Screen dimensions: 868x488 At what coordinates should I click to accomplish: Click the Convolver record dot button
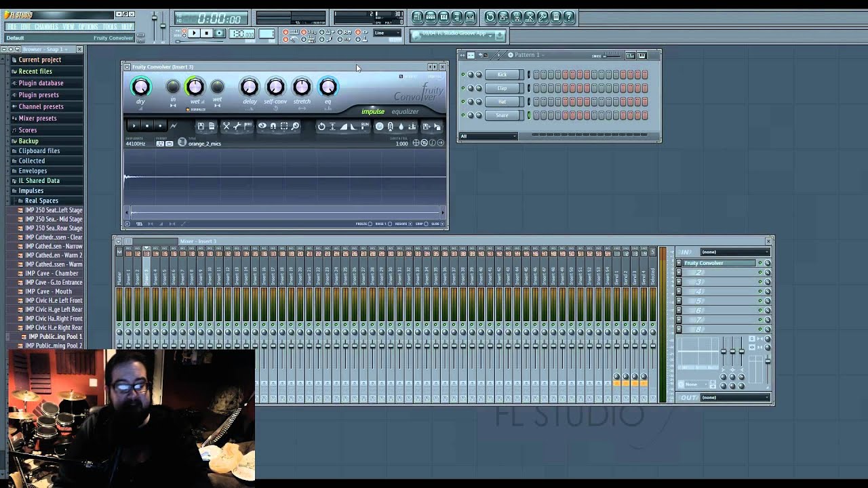coord(160,126)
